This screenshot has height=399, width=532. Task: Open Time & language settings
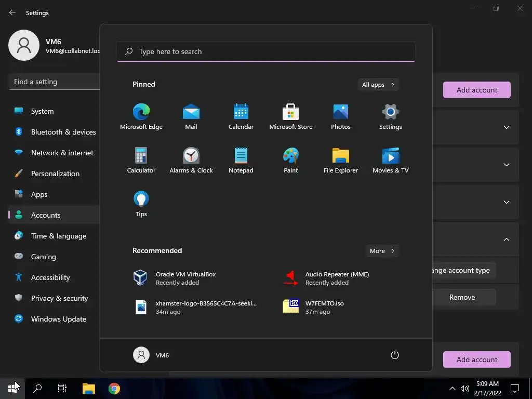tap(54, 236)
